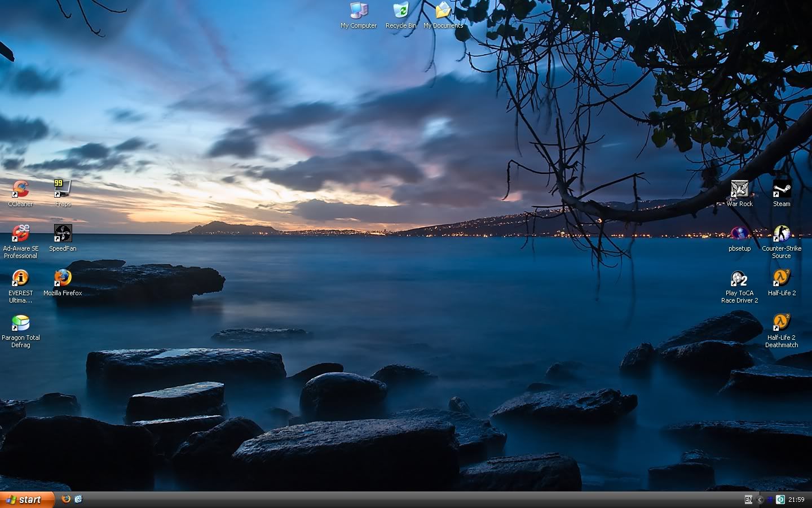812x508 pixels.
Task: Select the My Documents folder icon
Action: click(443, 10)
